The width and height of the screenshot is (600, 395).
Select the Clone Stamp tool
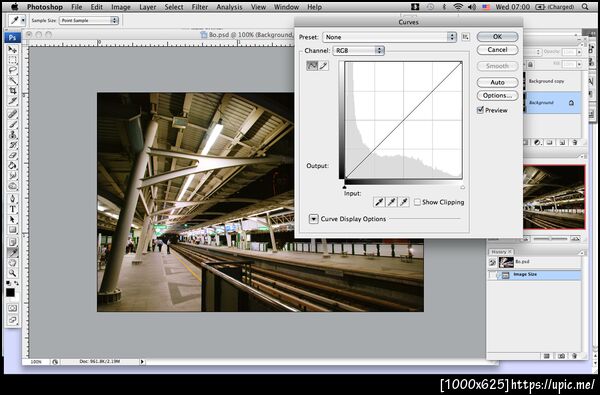(x=13, y=135)
